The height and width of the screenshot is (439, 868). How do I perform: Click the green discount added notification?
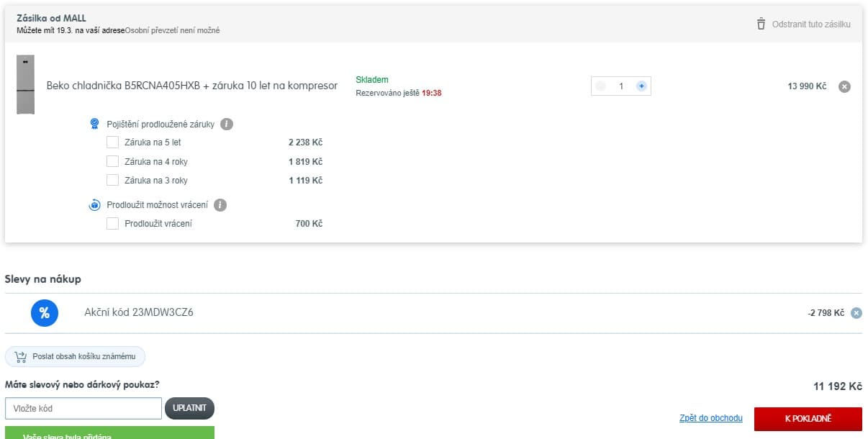[x=109, y=433]
